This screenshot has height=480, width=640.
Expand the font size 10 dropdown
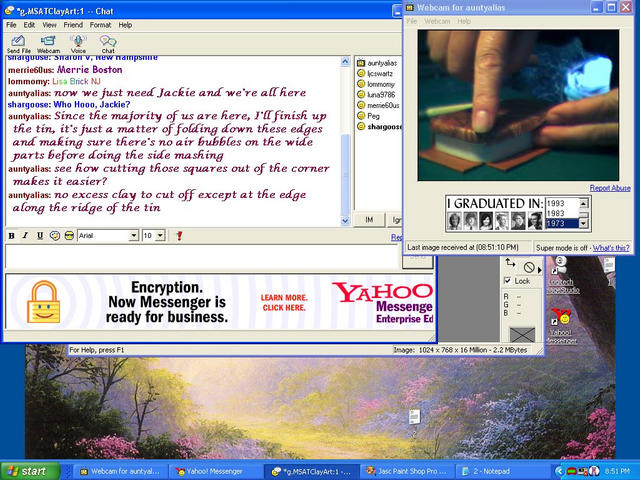(160, 236)
